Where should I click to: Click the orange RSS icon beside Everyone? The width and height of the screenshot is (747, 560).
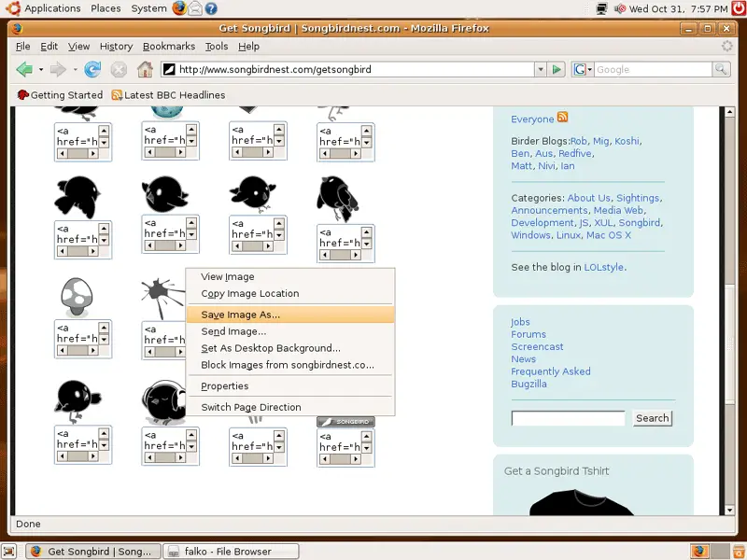pos(563,118)
